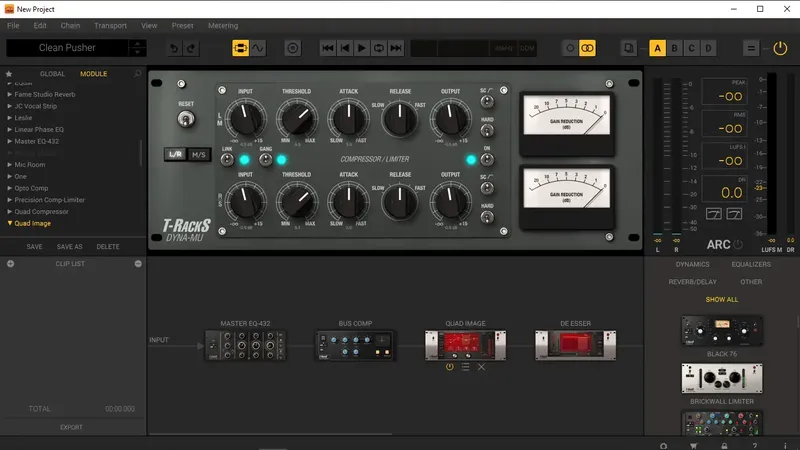Adjust lower channel OUTPUT knob
This screenshot has height=450, width=800.
(x=450, y=202)
